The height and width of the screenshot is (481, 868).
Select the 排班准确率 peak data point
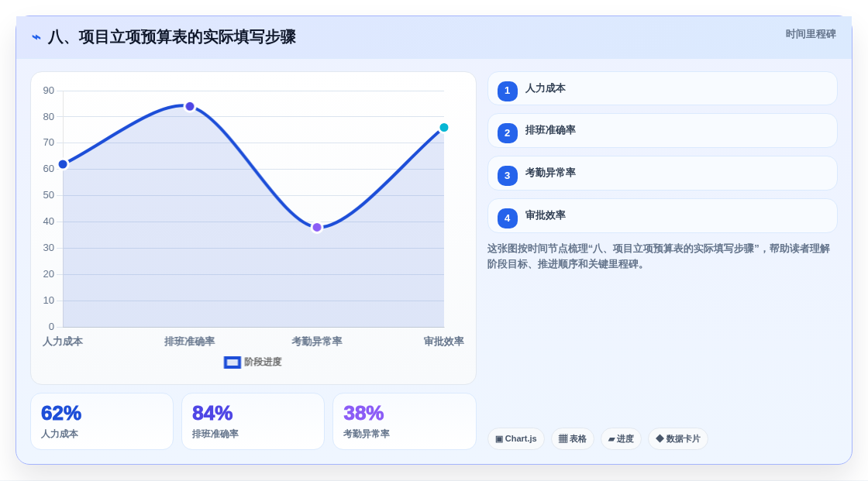click(x=190, y=106)
